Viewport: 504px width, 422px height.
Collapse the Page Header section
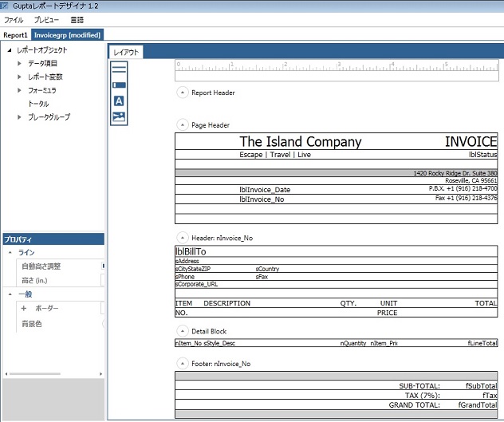click(183, 124)
